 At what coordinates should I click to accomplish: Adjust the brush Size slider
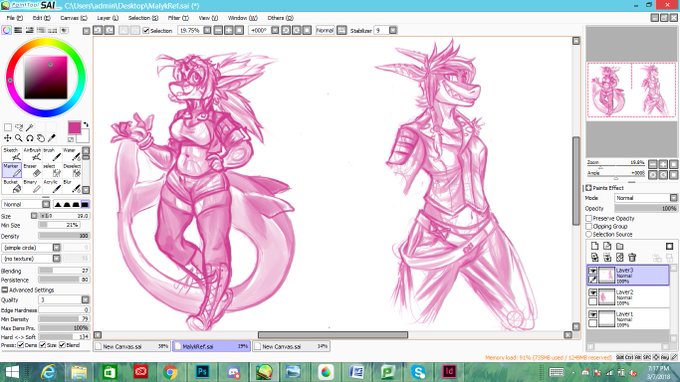tap(64, 215)
